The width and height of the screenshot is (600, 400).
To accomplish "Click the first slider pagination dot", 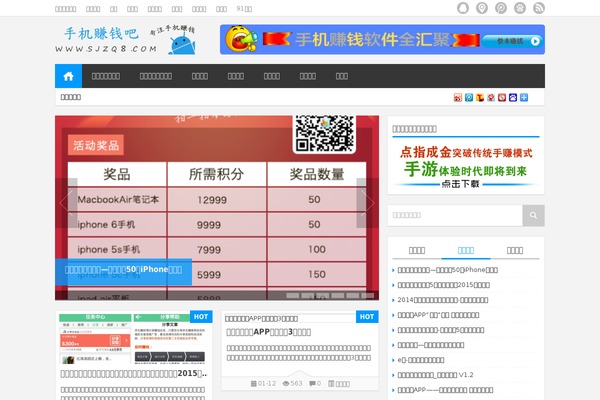I will pyautogui.click(x=293, y=295).
